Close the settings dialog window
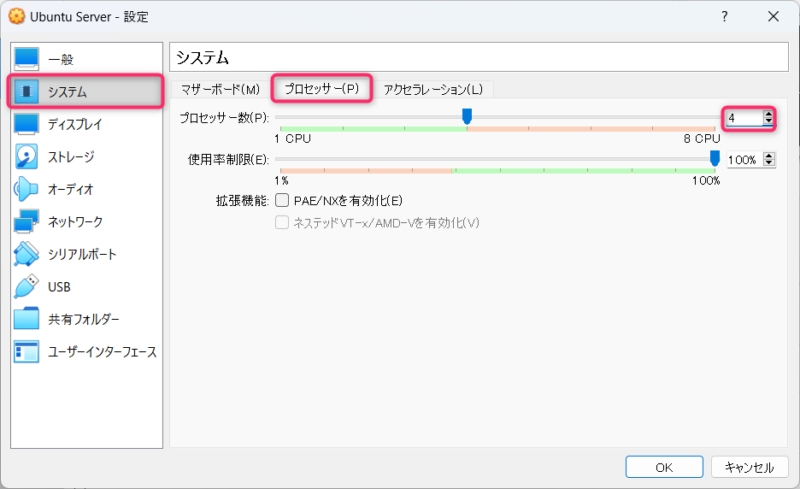The width and height of the screenshot is (800, 489). pos(773,16)
